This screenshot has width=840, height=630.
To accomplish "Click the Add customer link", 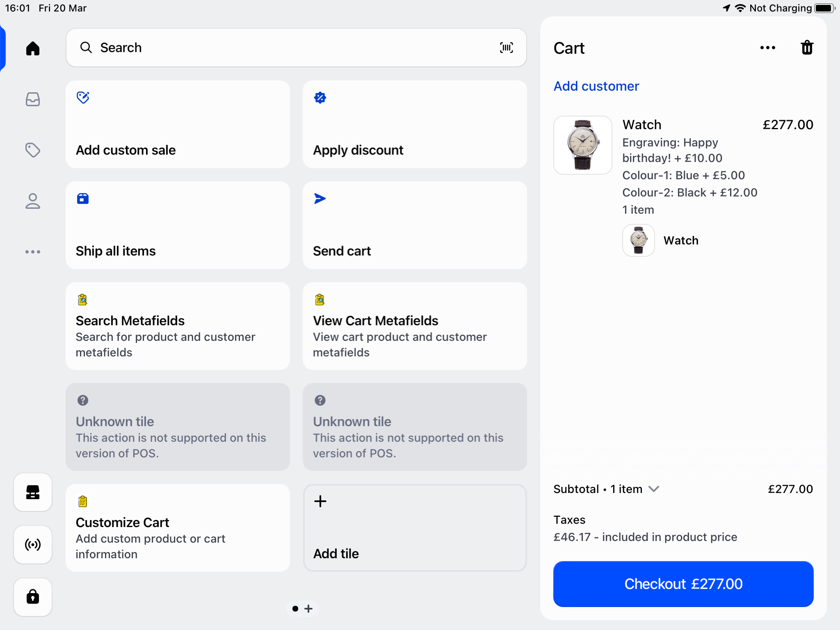I will point(596,86).
